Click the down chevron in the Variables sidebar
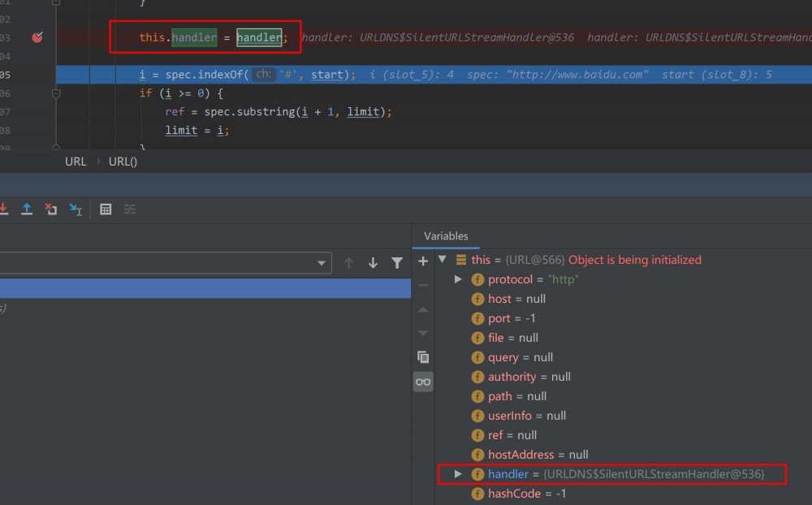Image resolution: width=812 pixels, height=505 pixels. pyautogui.click(x=423, y=333)
